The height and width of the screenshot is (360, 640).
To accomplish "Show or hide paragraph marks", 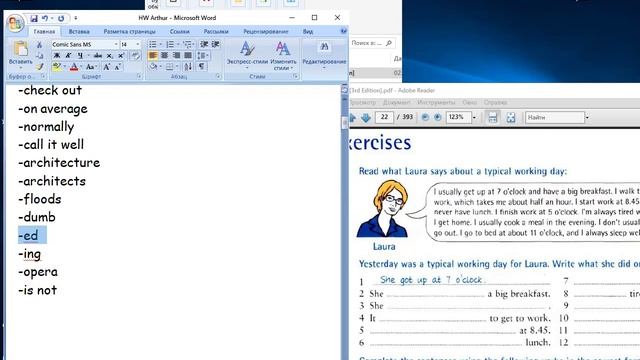I will [202, 67].
